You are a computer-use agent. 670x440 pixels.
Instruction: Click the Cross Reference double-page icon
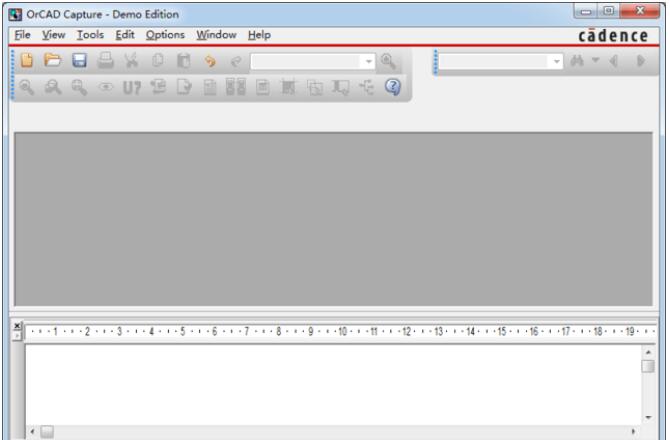pyautogui.click(x=236, y=87)
